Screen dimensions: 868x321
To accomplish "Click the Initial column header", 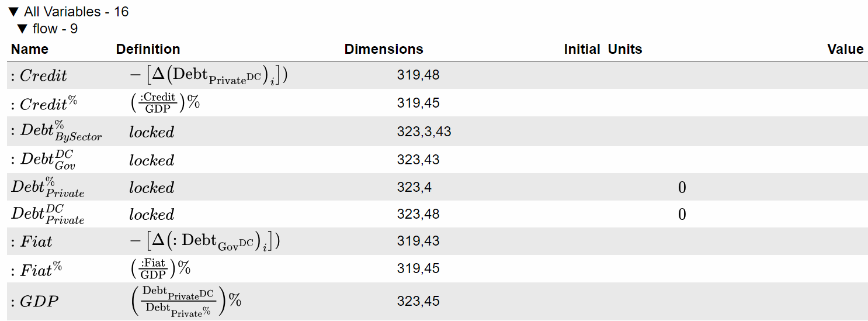I will tap(582, 49).
